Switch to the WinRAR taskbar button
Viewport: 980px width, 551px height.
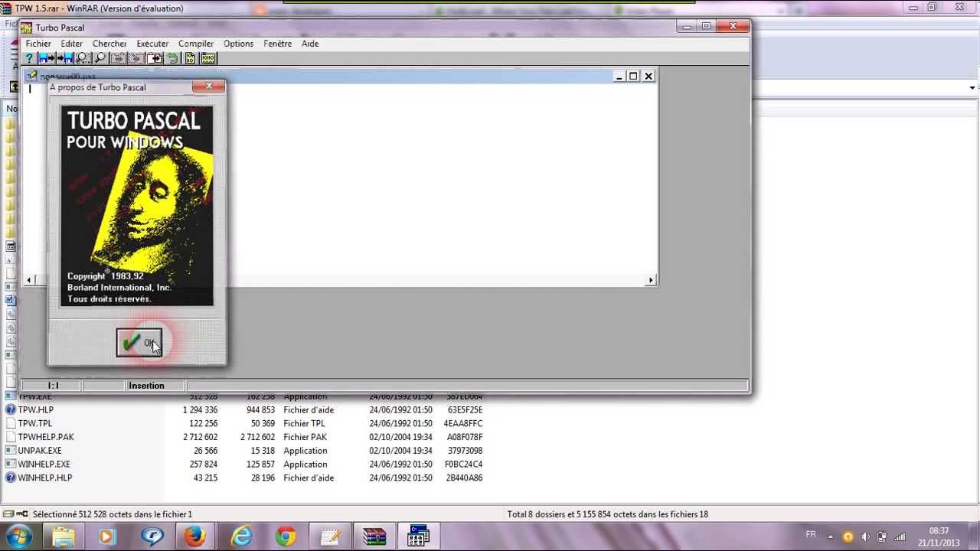374,537
